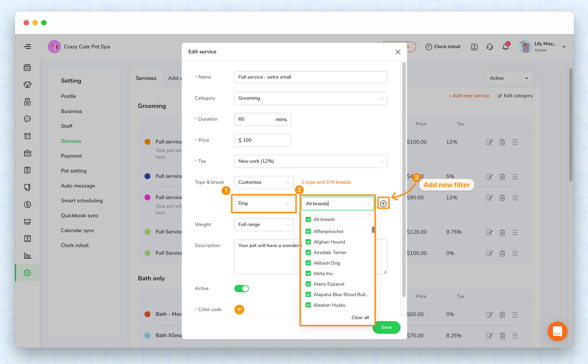Click the upload share icon in header
Viewport: 588px width, 364px height.
pos(474,47)
